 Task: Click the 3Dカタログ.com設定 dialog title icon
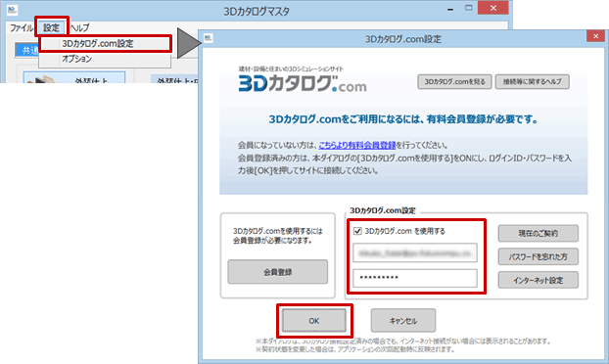209,38
